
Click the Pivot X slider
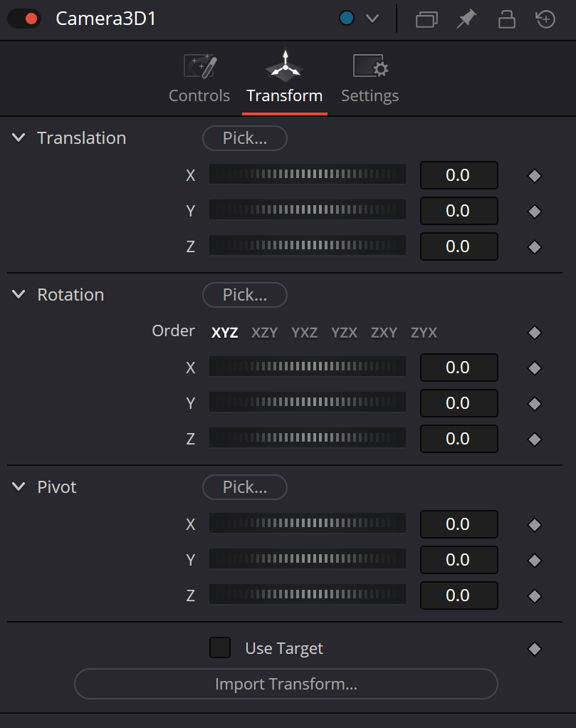click(x=308, y=524)
